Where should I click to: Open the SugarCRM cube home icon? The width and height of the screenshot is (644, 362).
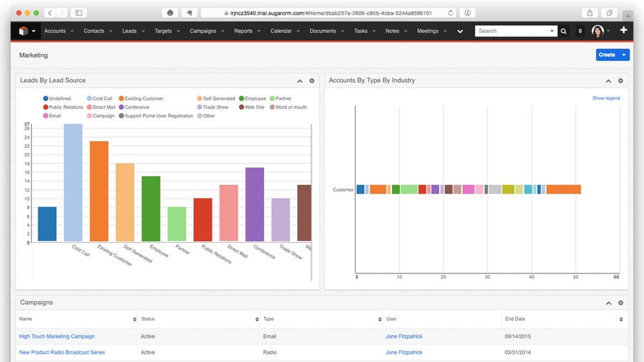(24, 30)
